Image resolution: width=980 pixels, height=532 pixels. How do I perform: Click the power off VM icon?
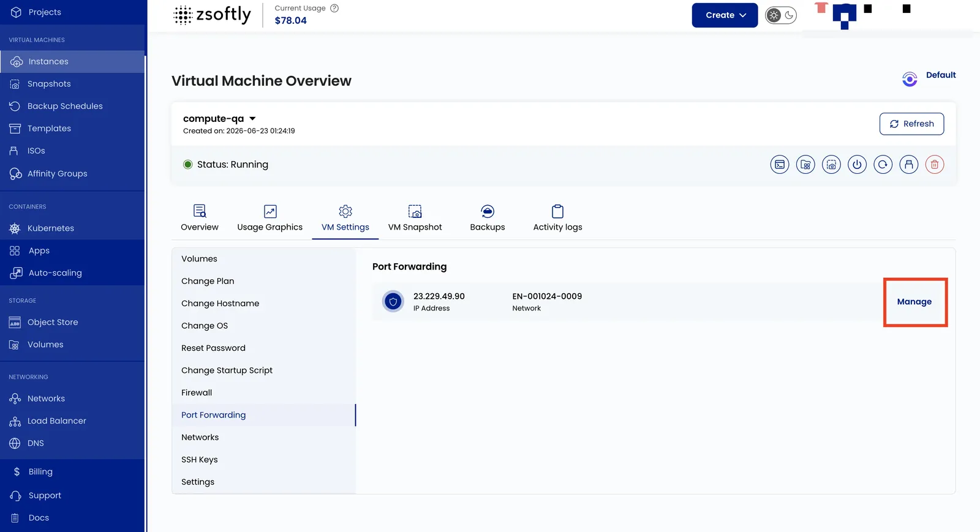[x=857, y=164]
